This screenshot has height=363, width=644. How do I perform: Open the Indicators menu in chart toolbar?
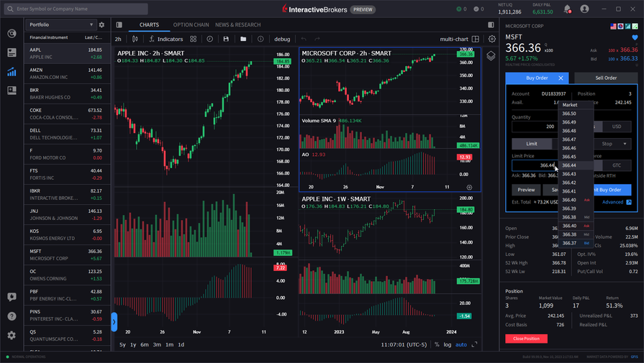165,39
